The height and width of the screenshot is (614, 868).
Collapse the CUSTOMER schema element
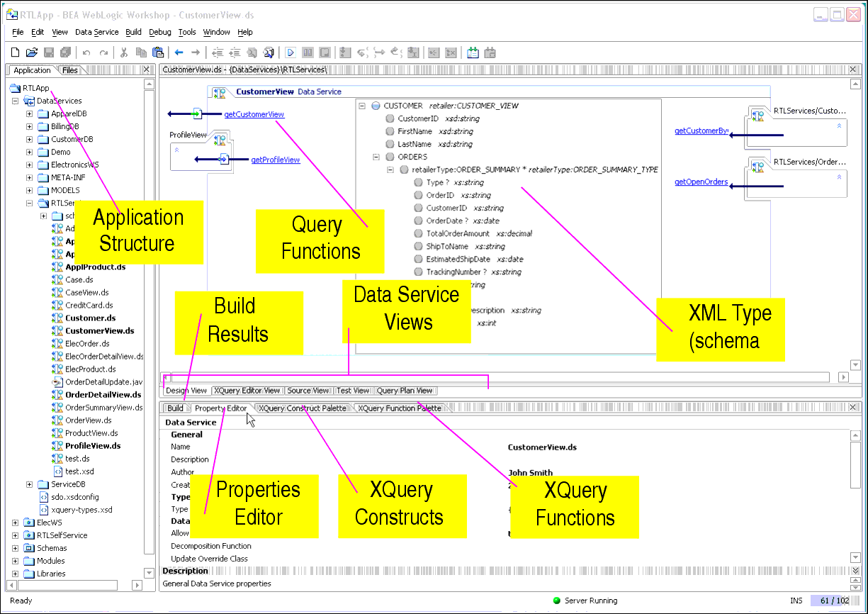pyautogui.click(x=362, y=106)
